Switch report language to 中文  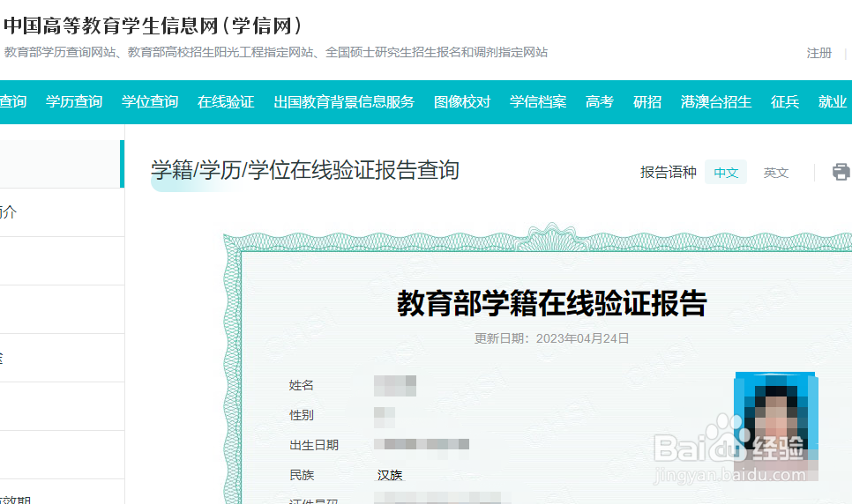click(x=725, y=172)
